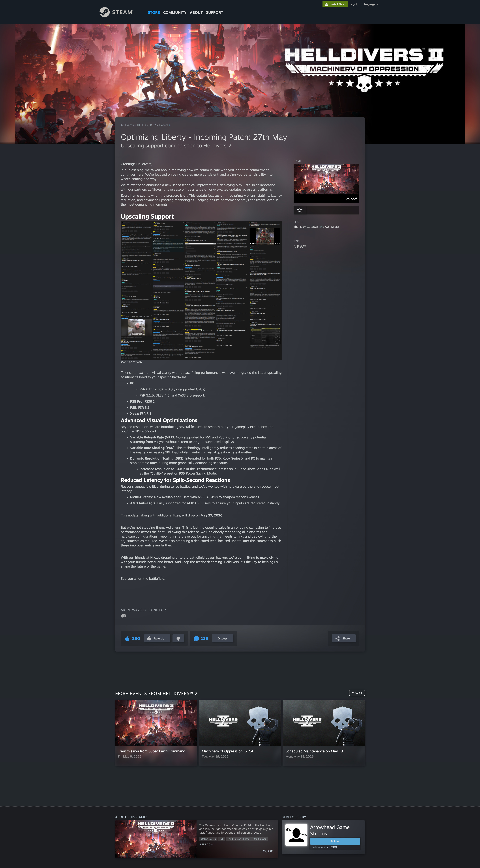The image size is (480, 868).
Task: Click the blue thumbs up count icon
Action: pyautogui.click(x=127, y=638)
